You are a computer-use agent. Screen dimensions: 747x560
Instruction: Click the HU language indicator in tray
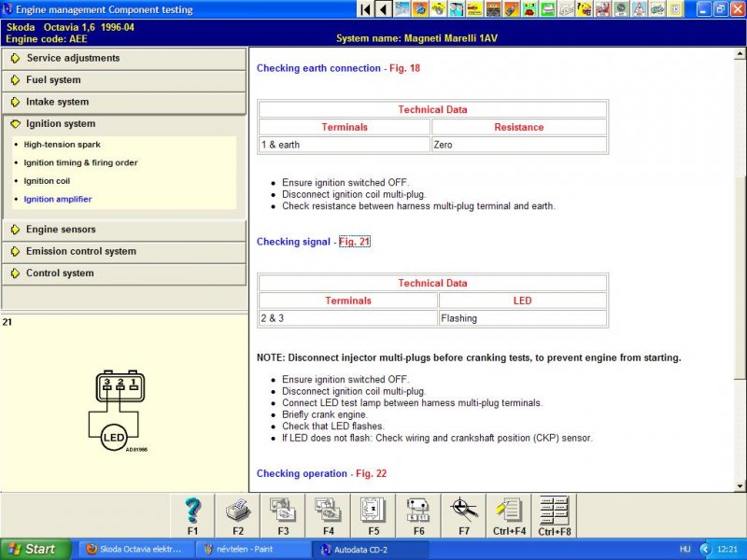685,549
